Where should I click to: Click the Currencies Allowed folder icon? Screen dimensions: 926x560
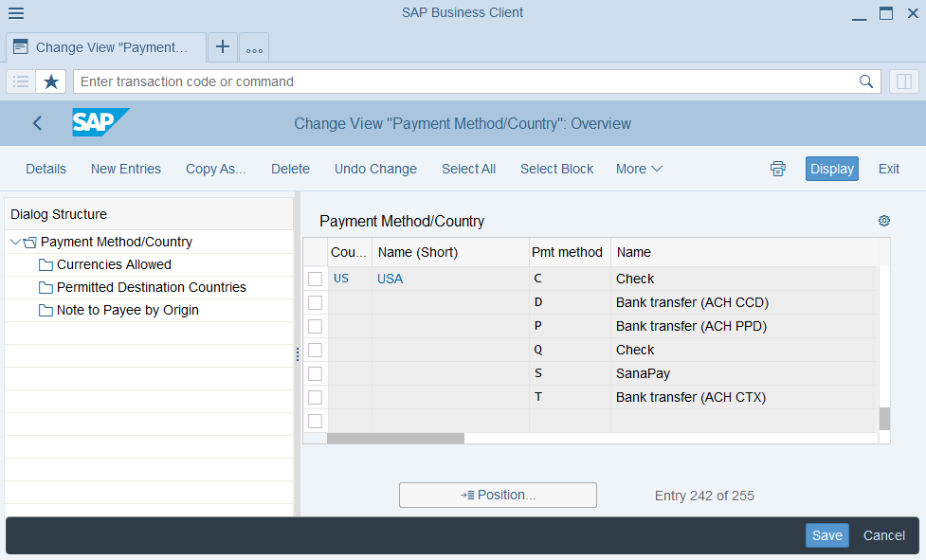click(45, 265)
